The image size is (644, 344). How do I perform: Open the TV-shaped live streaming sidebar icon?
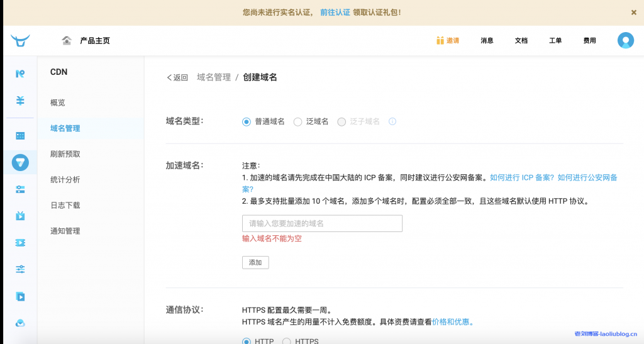pos(20,216)
